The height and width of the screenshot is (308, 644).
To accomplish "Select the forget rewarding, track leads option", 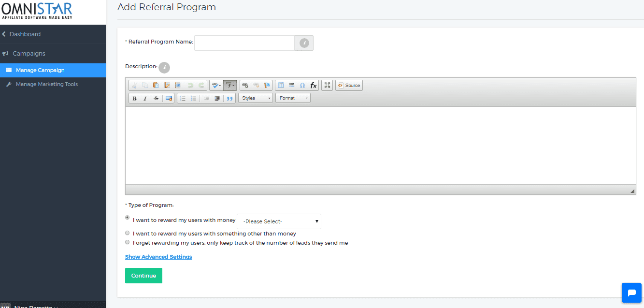I will tap(128, 242).
